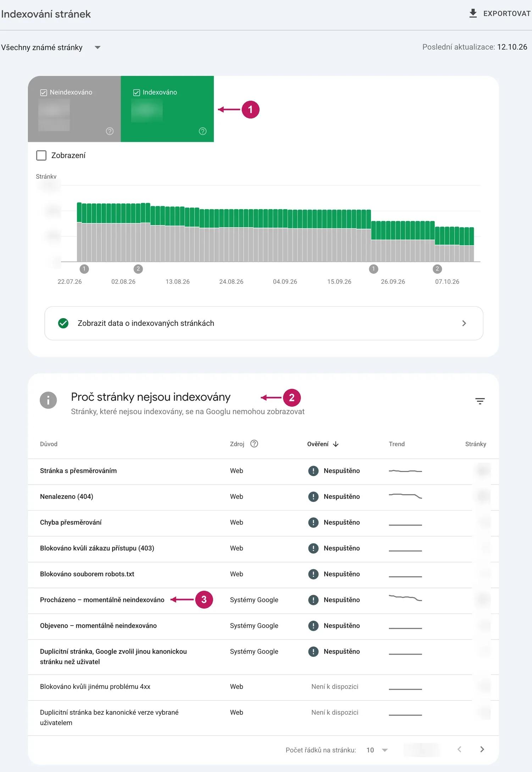Image resolution: width=532 pixels, height=772 pixels.
Task: Click sort arrow beside Ověření header
Action: [336, 444]
